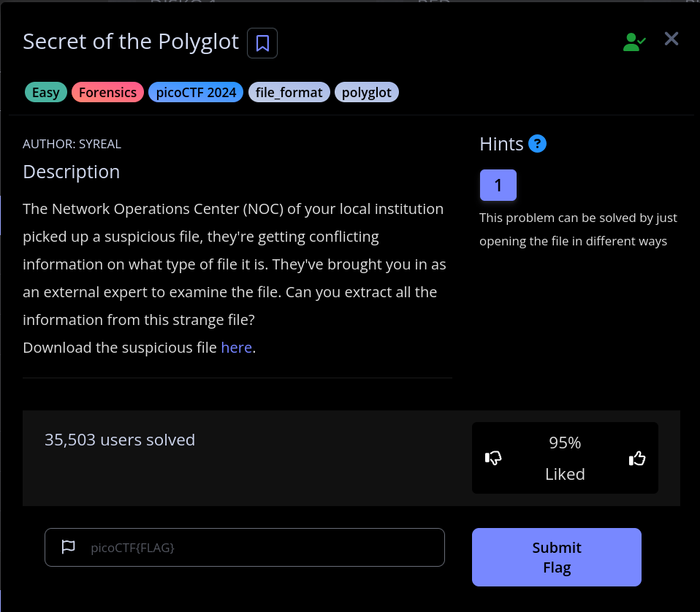
Task: Focus the picoCTF{FLAG} input field
Action: [256, 547]
